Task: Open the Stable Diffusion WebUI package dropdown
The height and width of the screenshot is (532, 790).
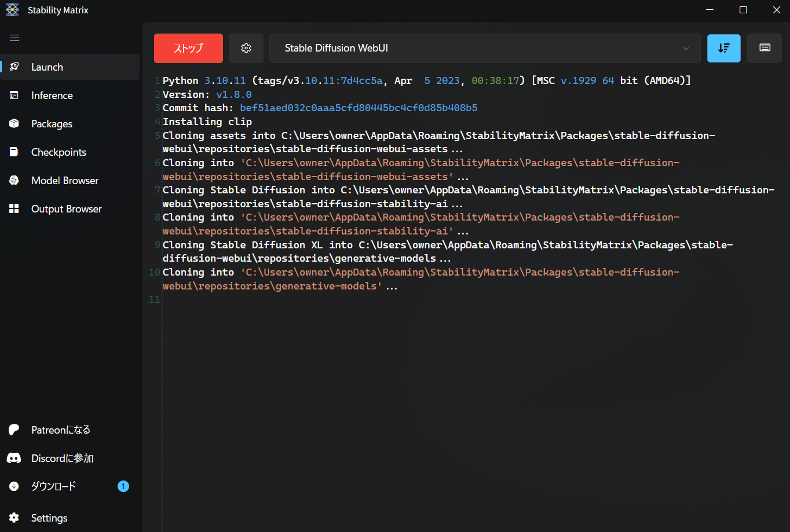Action: [x=485, y=48]
